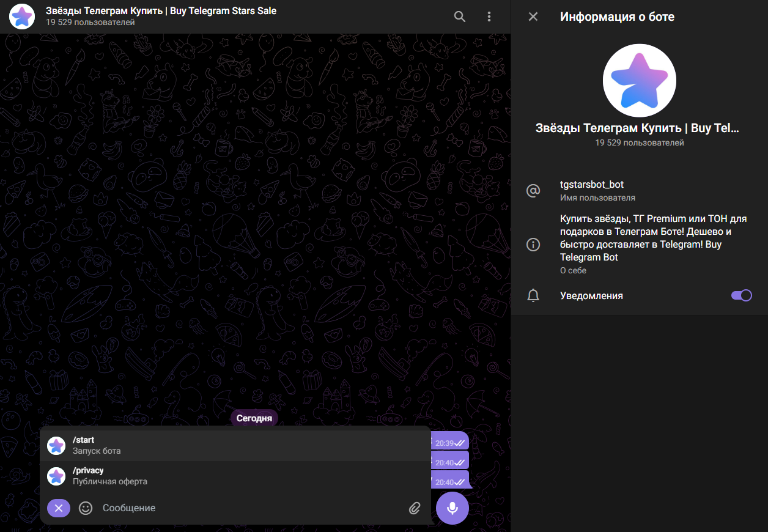The height and width of the screenshot is (532, 768).
Task: Click the Сообщение message input field
Action: pyautogui.click(x=245, y=508)
